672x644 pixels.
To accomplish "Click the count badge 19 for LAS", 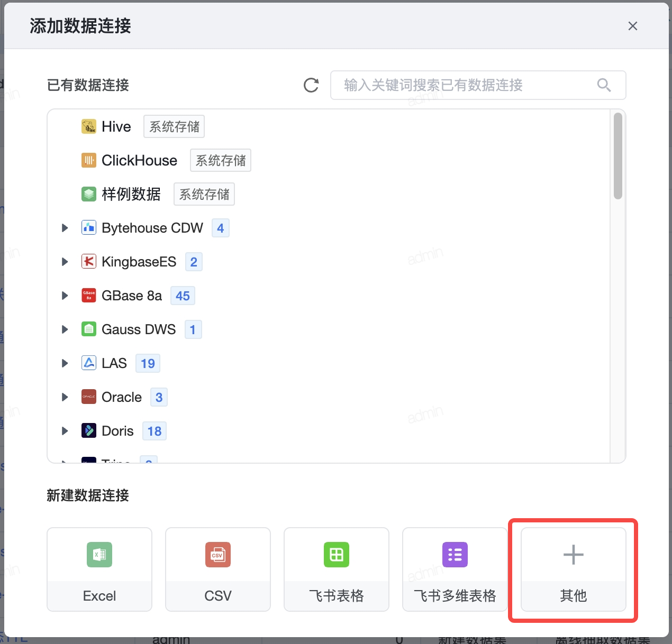I will [148, 363].
